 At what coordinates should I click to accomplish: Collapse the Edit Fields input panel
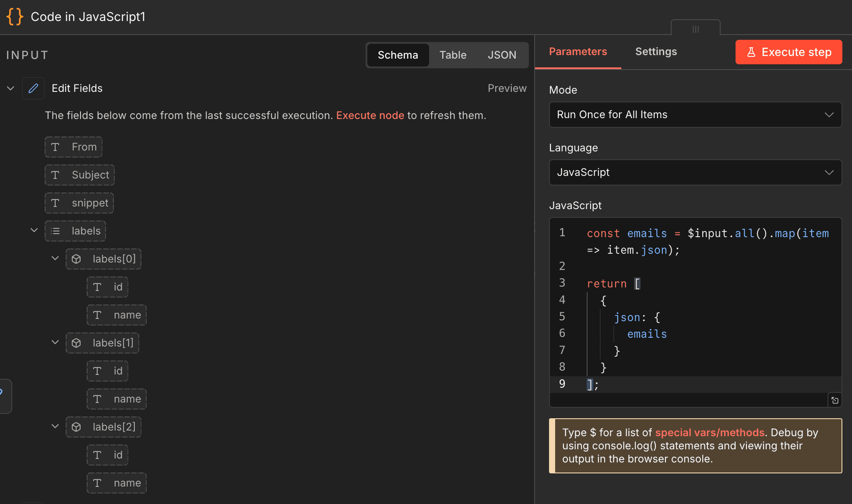click(11, 88)
